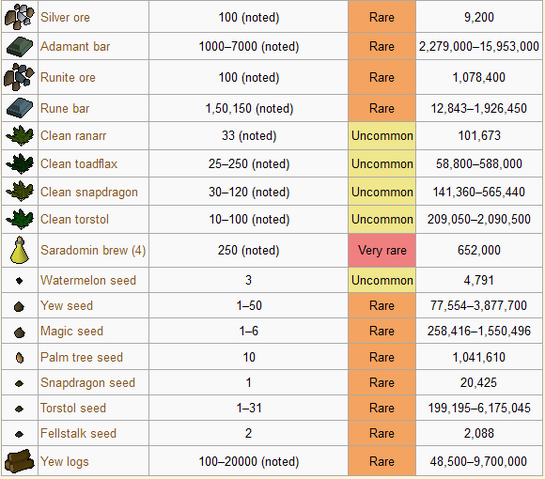The image size is (545, 479).
Task: Click the Rune bar item icon
Action: [19, 108]
